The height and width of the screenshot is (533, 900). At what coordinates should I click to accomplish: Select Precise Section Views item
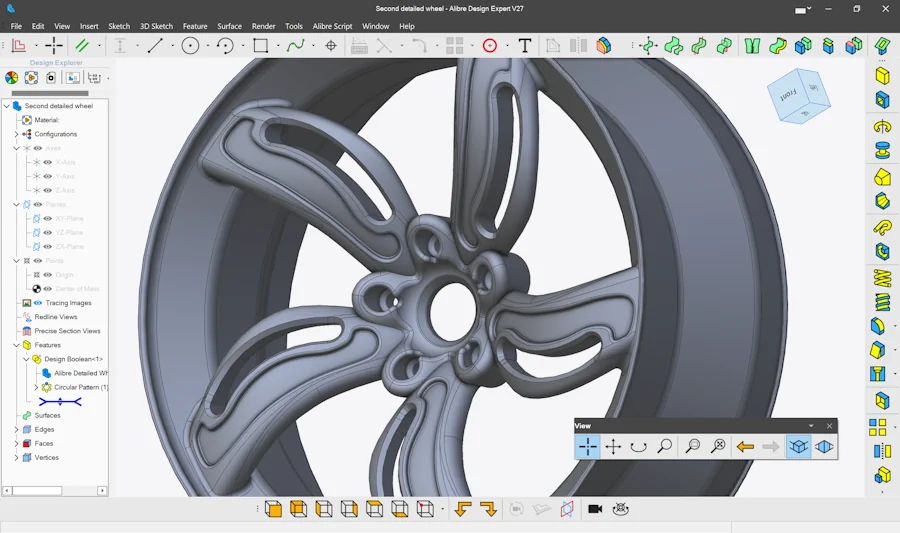67,331
